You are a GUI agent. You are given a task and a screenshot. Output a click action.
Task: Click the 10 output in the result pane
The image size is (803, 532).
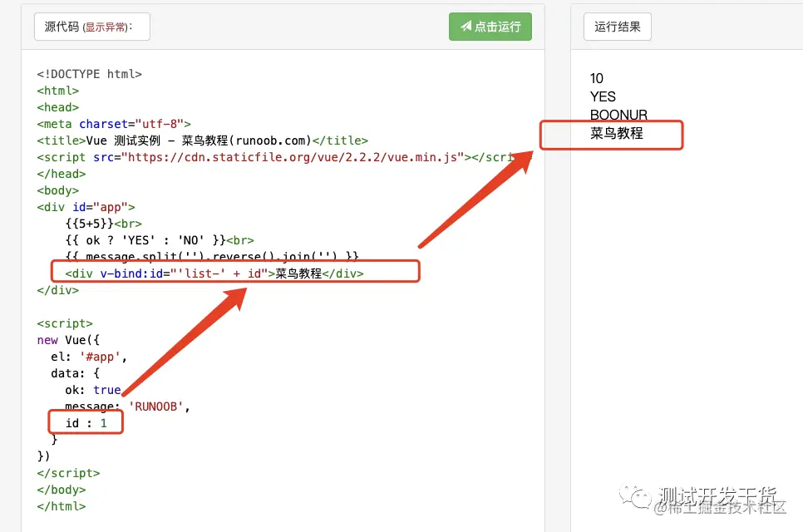pos(597,78)
